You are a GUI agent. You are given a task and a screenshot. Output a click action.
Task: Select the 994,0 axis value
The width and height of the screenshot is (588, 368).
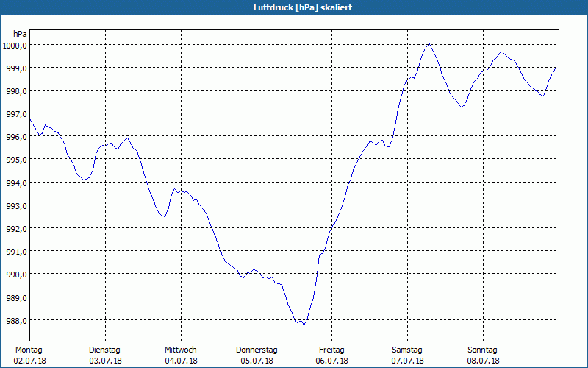coord(18,183)
